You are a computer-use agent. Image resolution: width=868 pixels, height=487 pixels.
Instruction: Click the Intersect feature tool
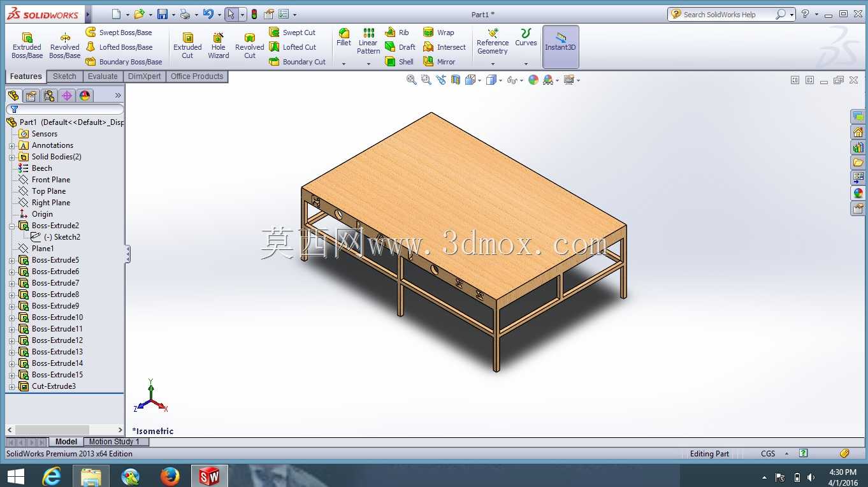[445, 47]
